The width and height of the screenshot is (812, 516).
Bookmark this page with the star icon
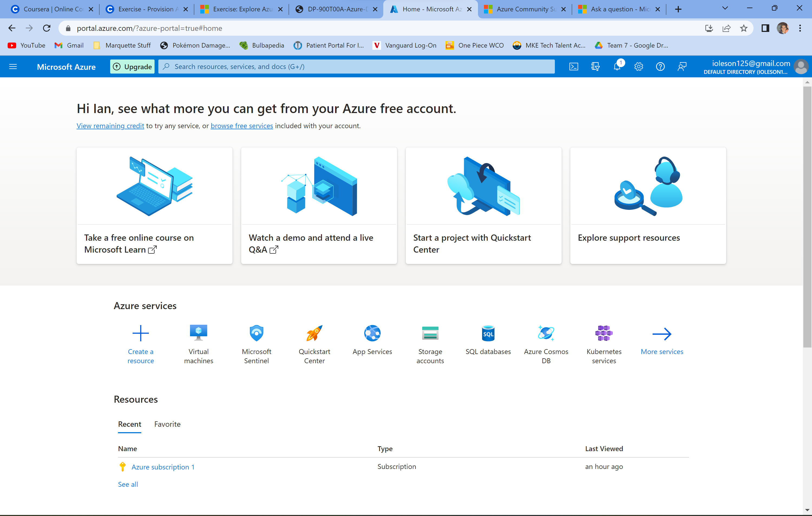click(x=744, y=28)
